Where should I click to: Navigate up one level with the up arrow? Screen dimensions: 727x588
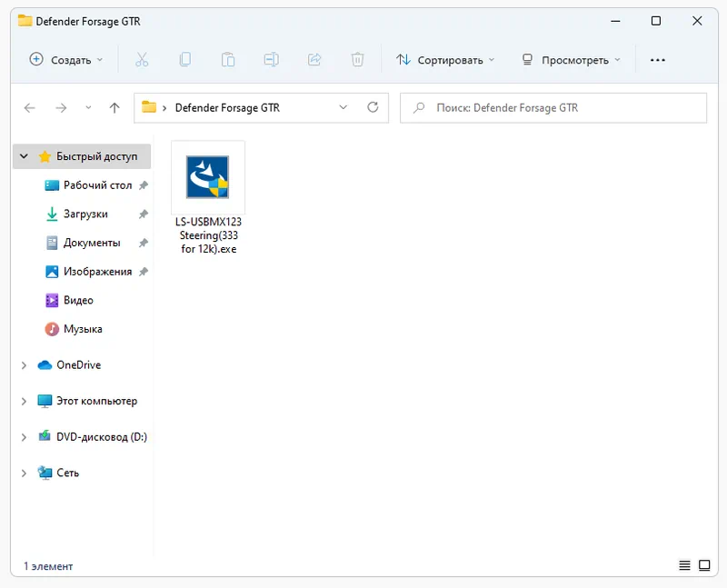click(114, 107)
